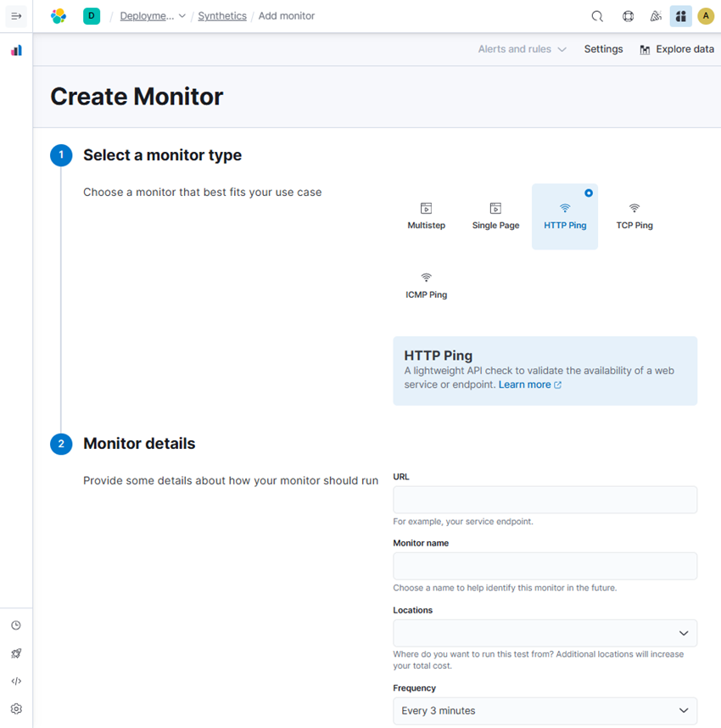
Task: Click the user avatar A
Action: [705, 16]
